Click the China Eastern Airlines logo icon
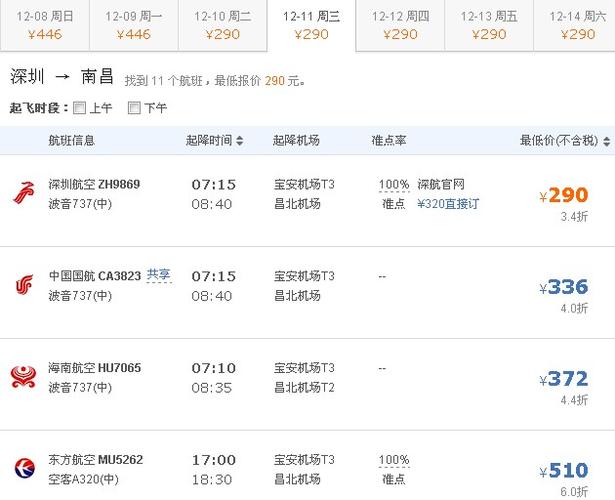Viewport: 615px width, 500px height. point(25,468)
